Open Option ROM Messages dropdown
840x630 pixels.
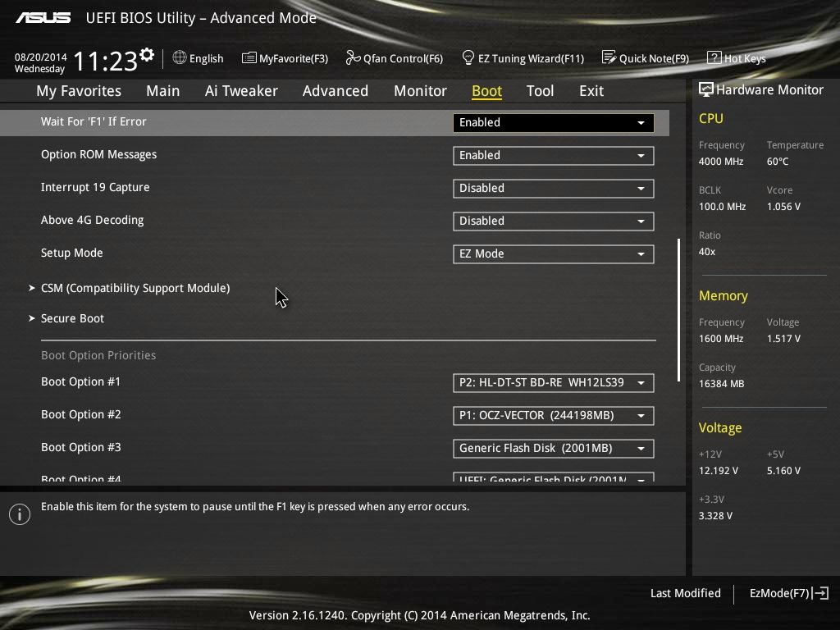[553, 155]
